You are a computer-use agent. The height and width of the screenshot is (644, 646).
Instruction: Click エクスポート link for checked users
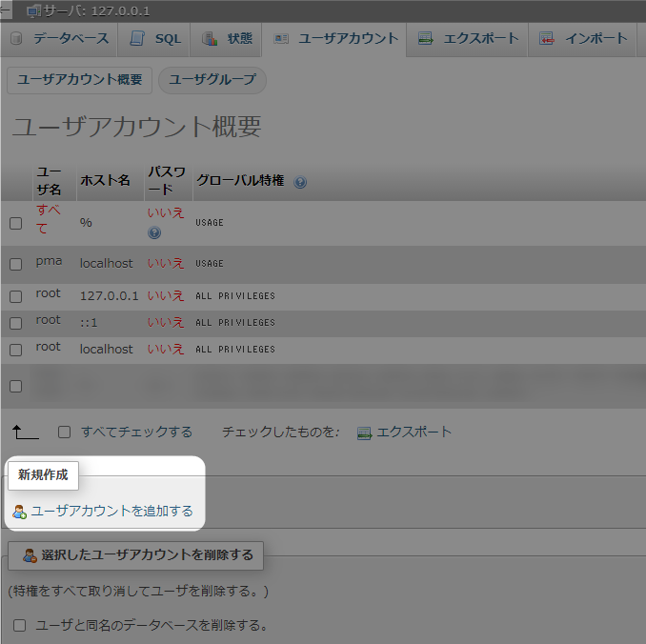pos(414,432)
